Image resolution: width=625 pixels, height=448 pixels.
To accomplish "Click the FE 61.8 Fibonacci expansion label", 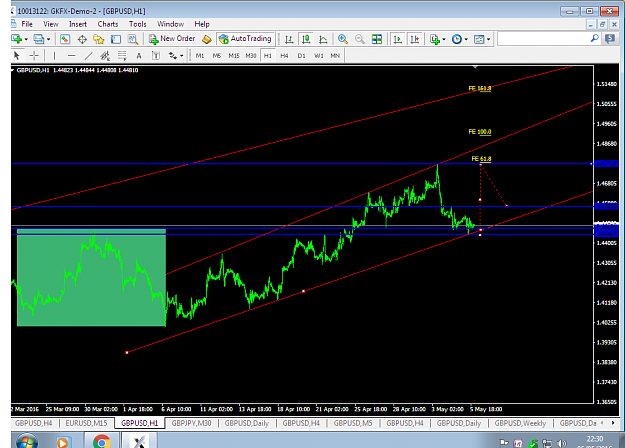I will click(481, 159).
